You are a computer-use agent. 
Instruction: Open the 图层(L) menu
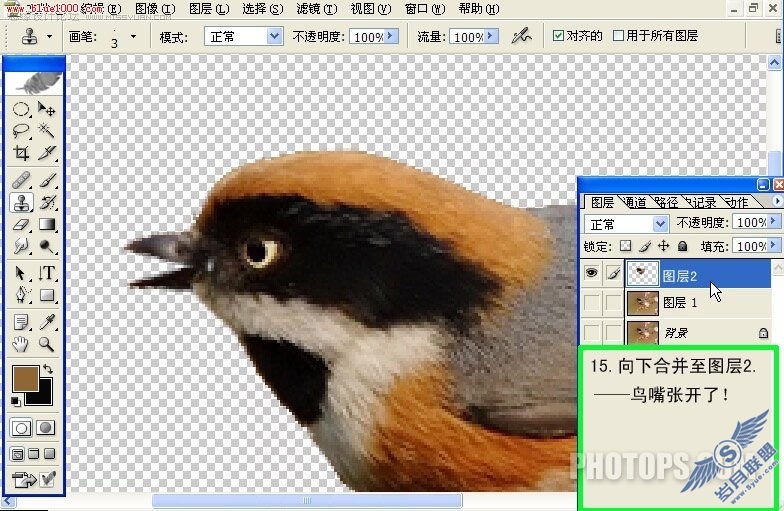pyautogui.click(x=210, y=9)
